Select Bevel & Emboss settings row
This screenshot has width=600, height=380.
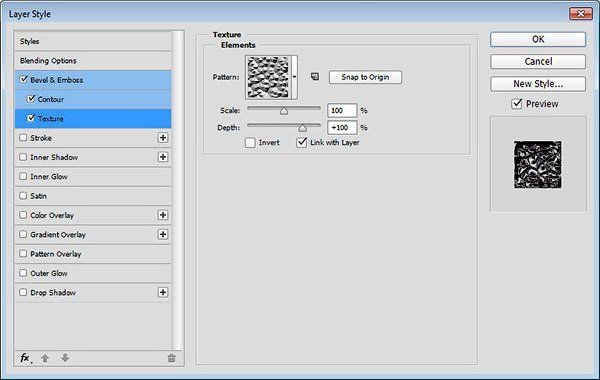tap(93, 80)
